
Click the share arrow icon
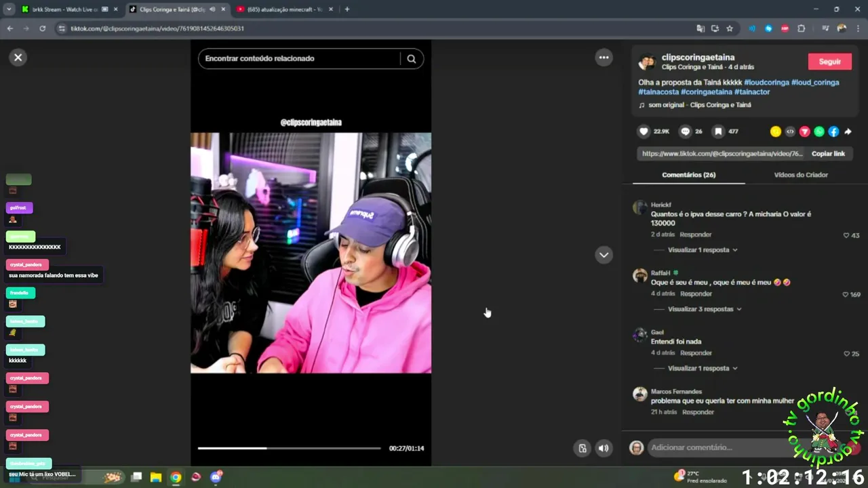[848, 131]
